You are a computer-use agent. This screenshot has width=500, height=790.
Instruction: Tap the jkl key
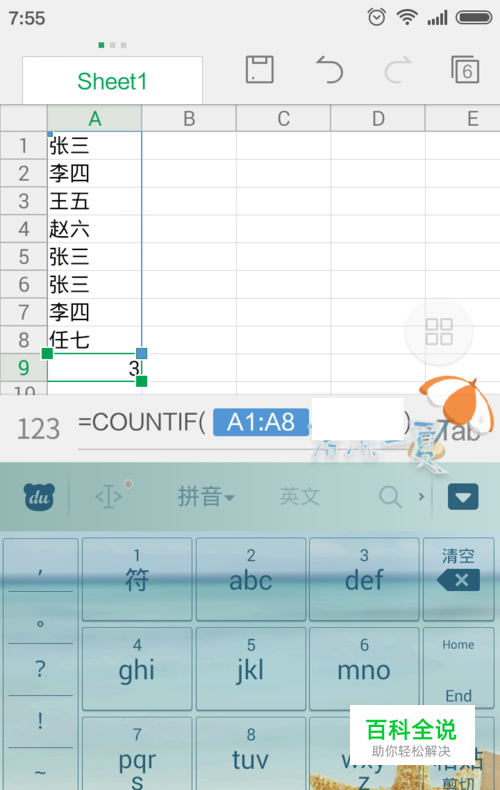tap(251, 669)
